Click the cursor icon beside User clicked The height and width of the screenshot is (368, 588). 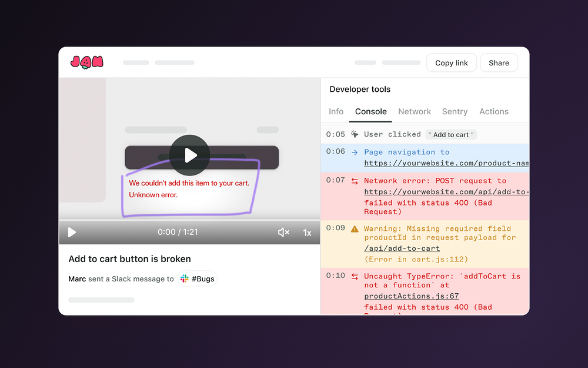(355, 134)
